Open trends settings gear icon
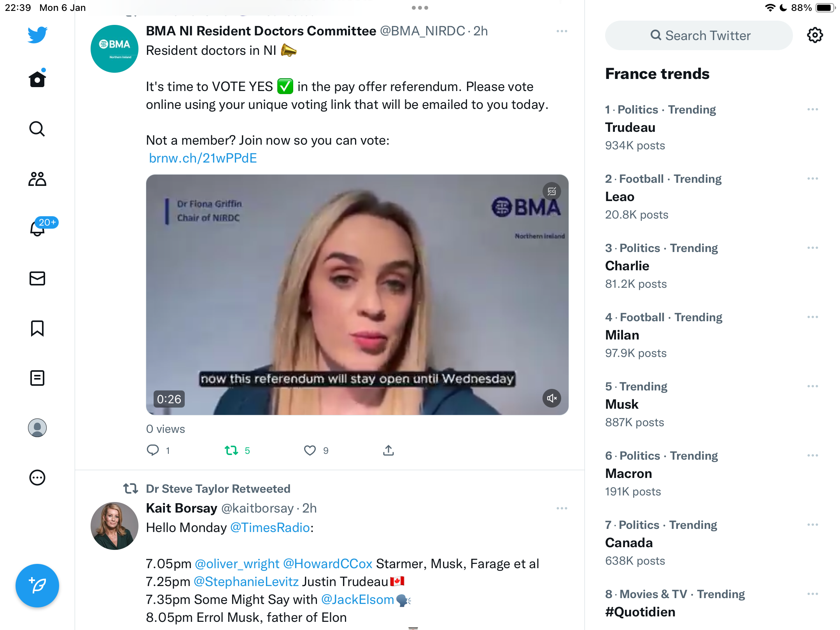The width and height of the screenshot is (840, 630). point(815,35)
